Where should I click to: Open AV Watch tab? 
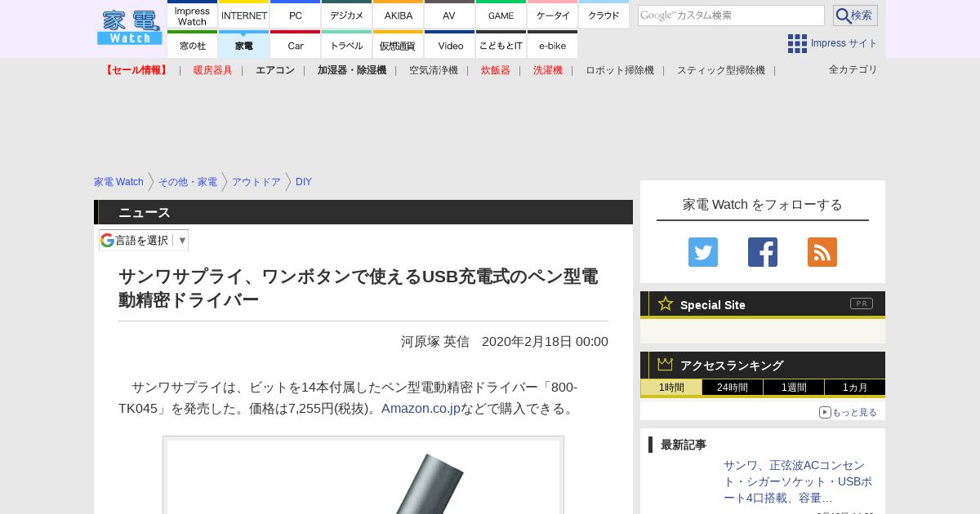[x=450, y=15]
